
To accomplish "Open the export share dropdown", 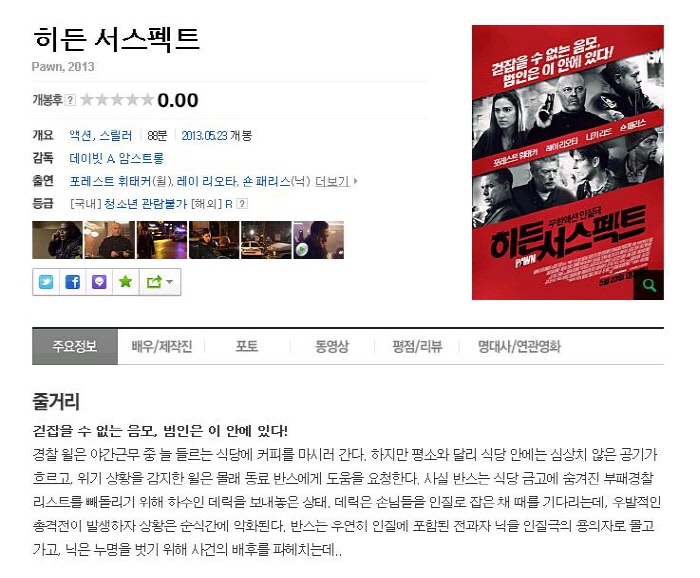I will [x=160, y=282].
